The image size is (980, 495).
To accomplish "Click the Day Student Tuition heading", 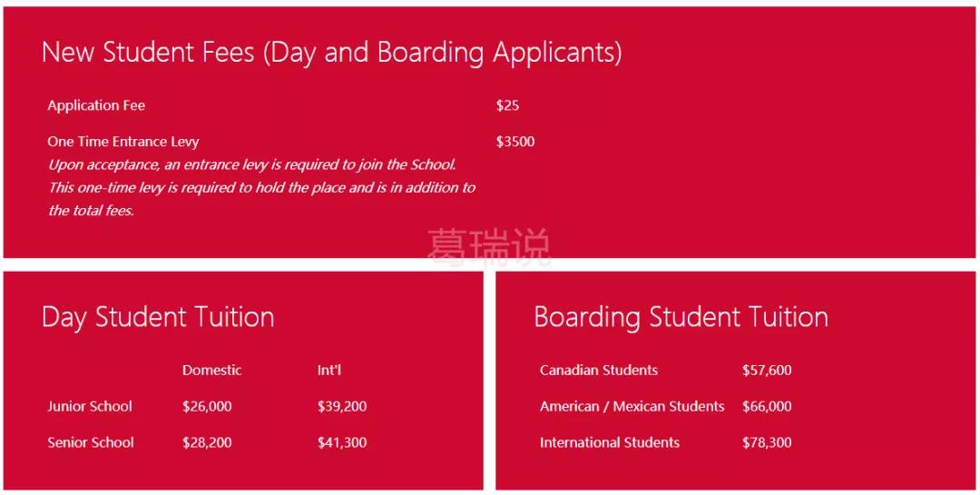I will tap(158, 317).
